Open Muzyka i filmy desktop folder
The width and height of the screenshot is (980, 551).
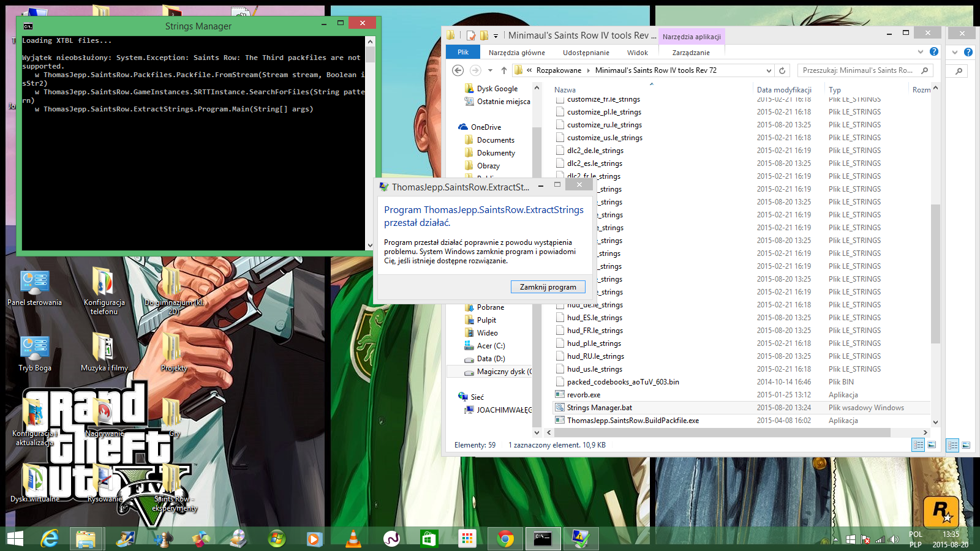tap(104, 352)
